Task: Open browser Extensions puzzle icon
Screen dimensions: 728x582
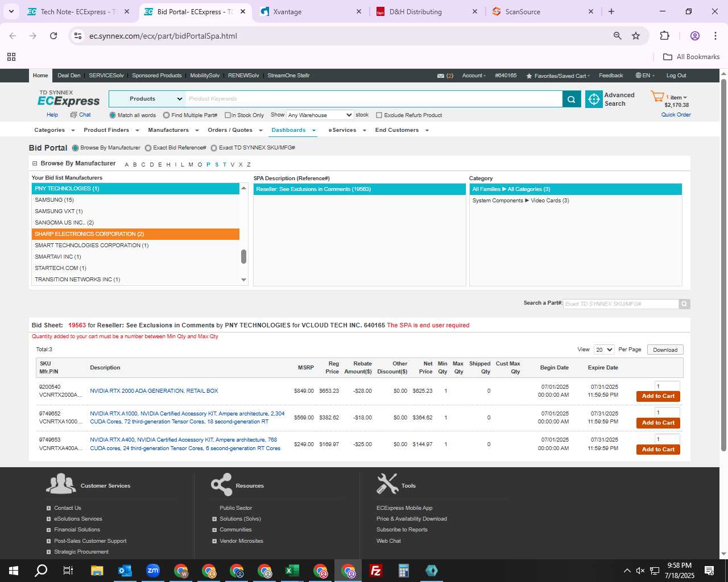Action: pos(664,36)
